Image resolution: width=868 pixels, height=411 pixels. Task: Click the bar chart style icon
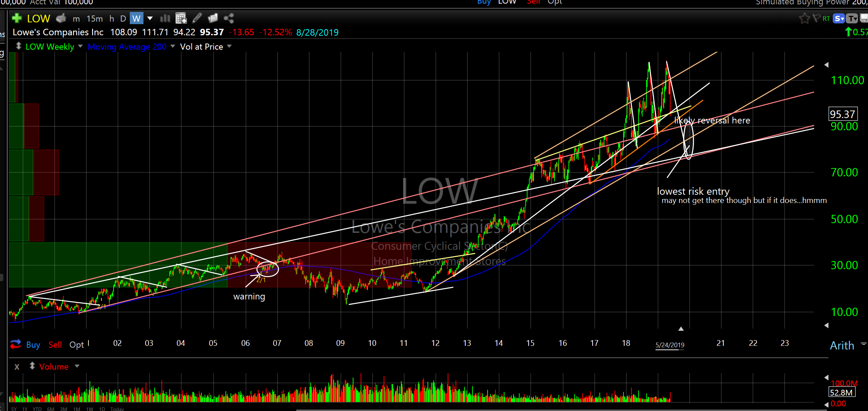(x=165, y=18)
